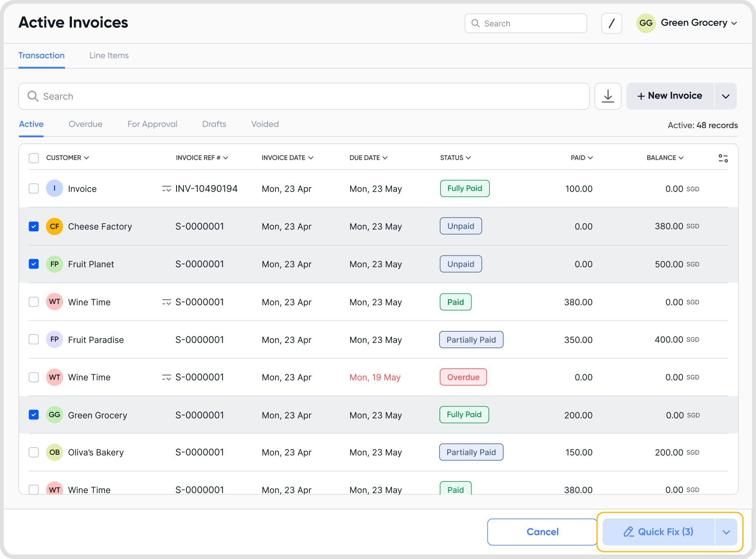Click magnifier icon in main search bar
Viewport: 756px width, 559px height.
coord(33,96)
